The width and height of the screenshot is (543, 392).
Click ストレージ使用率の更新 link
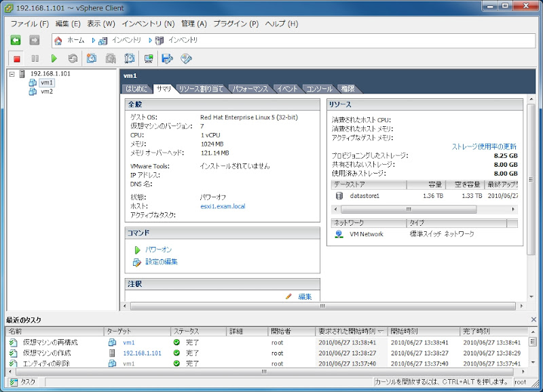tap(484, 146)
